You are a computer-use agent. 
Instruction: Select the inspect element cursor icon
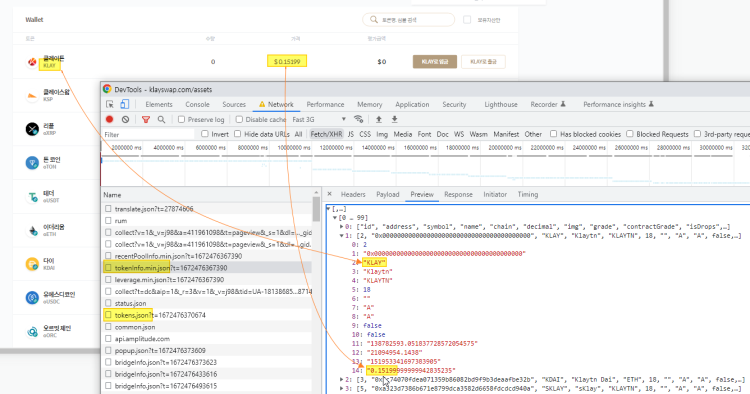coord(110,104)
